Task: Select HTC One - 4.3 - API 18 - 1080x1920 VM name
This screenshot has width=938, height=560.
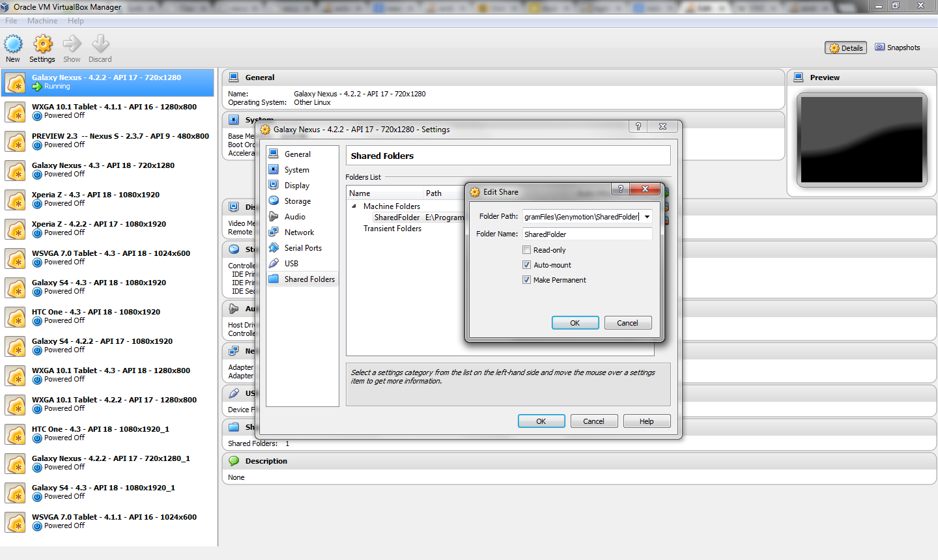Action: pyautogui.click(x=96, y=312)
